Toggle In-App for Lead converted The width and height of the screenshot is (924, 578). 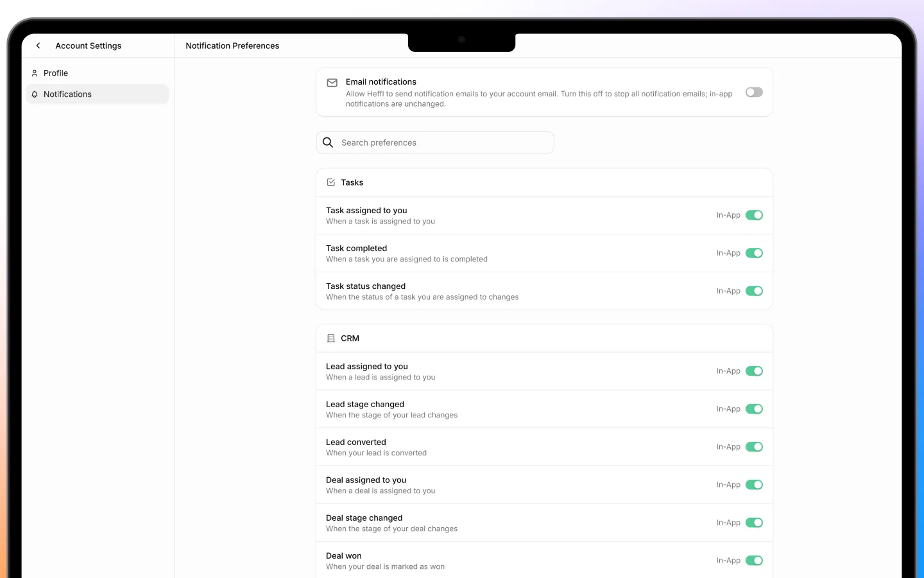pos(754,447)
